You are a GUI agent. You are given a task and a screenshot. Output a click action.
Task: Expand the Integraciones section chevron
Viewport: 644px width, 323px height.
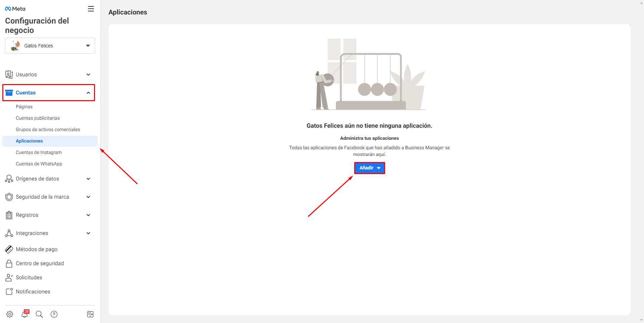point(88,233)
